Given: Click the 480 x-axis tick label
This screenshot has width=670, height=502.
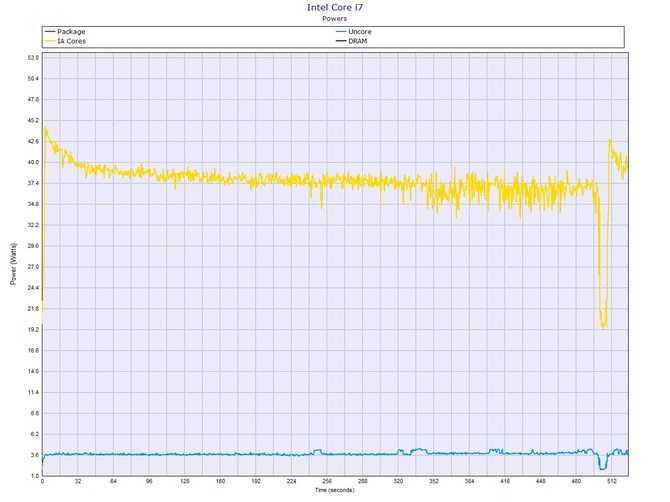Looking at the screenshot, I should (576, 481).
